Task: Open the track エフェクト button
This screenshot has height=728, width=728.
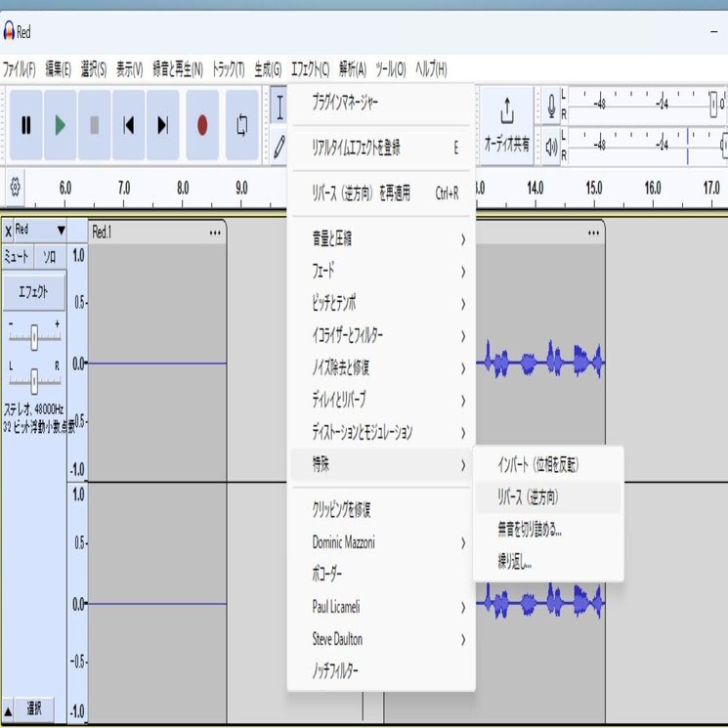Action: 33,292
